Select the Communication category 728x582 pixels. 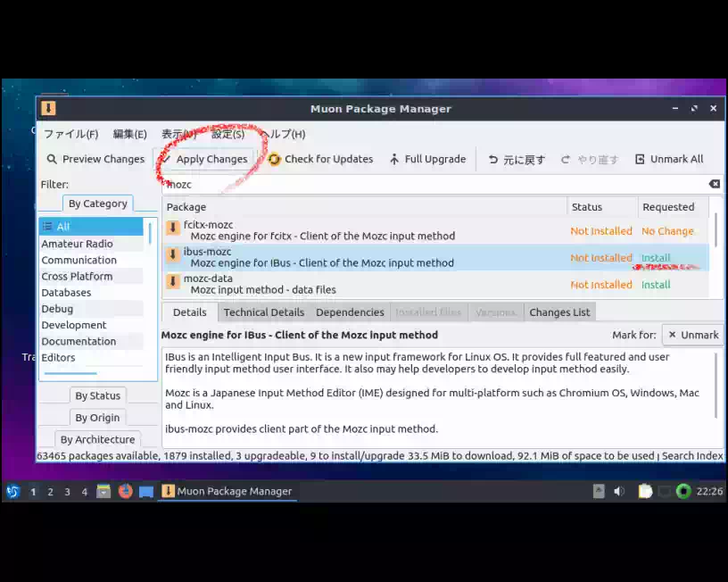tap(92, 260)
